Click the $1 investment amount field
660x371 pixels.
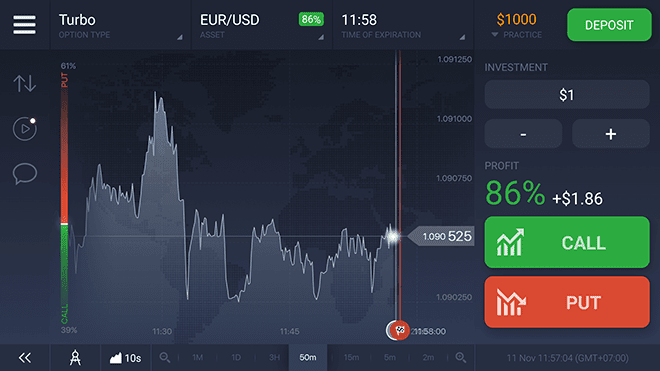point(567,95)
